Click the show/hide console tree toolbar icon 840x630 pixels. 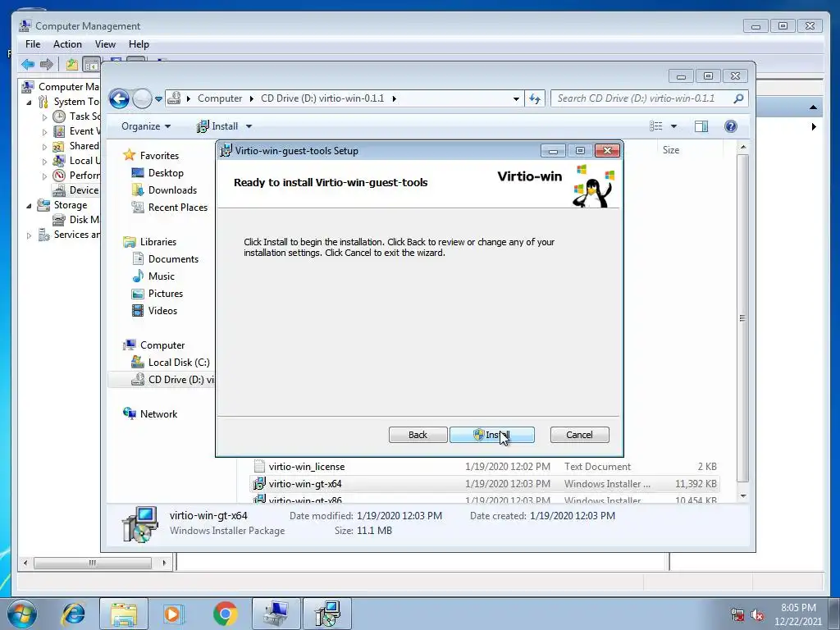coord(92,65)
